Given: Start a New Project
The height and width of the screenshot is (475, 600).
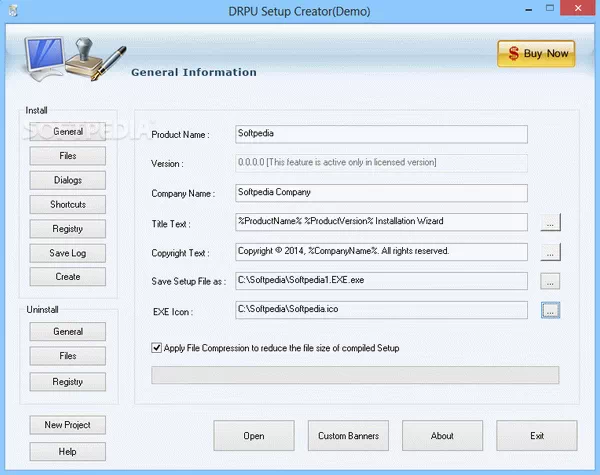Looking at the screenshot, I should [x=68, y=425].
